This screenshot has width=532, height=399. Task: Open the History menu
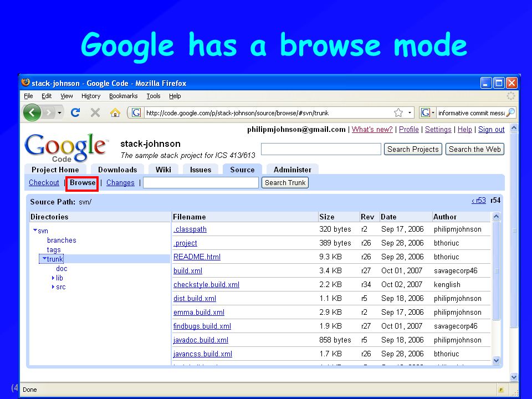[91, 96]
